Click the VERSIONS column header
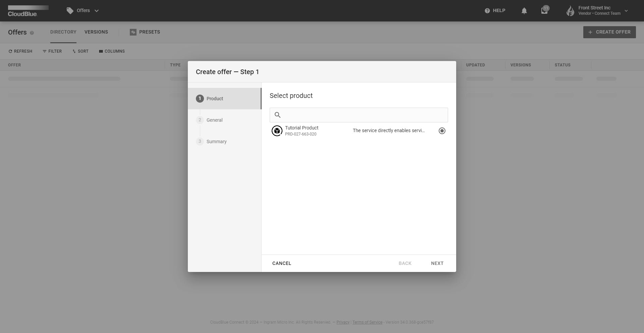This screenshot has width=644, height=333. (x=521, y=65)
